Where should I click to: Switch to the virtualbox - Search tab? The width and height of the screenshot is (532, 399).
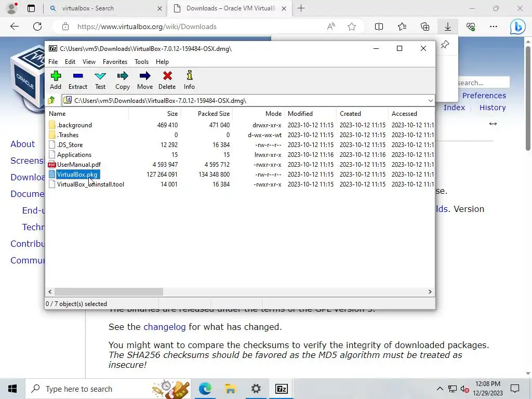coord(105,8)
